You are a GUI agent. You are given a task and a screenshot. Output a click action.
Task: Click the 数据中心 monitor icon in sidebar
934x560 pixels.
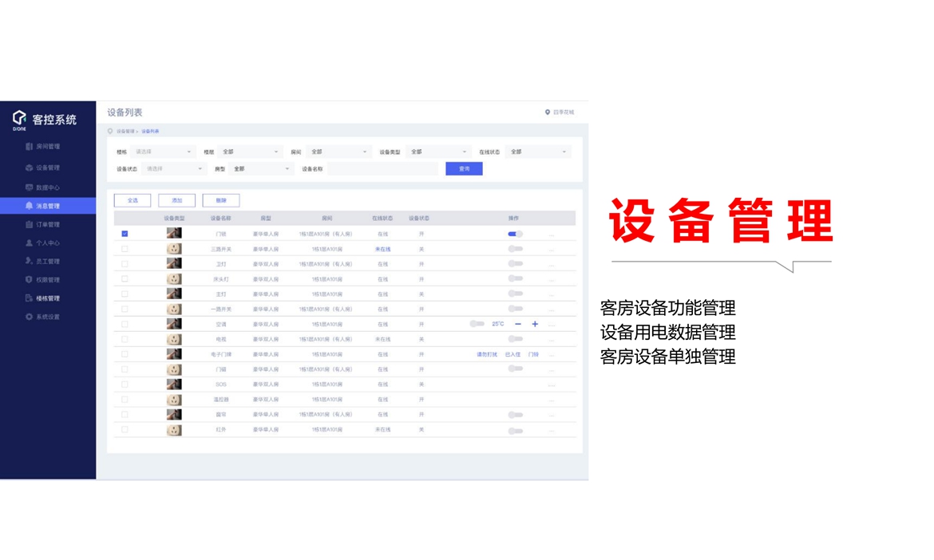coord(30,187)
